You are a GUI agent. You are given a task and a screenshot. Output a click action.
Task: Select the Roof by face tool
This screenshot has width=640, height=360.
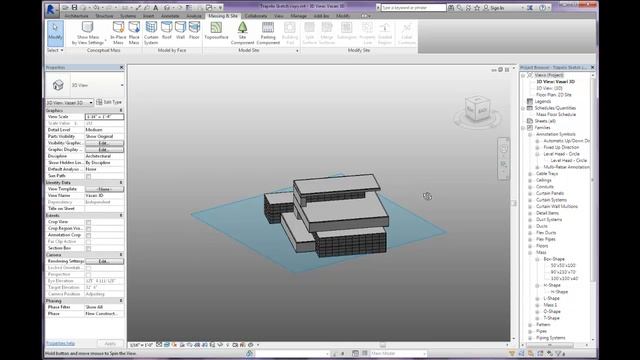coord(167,31)
